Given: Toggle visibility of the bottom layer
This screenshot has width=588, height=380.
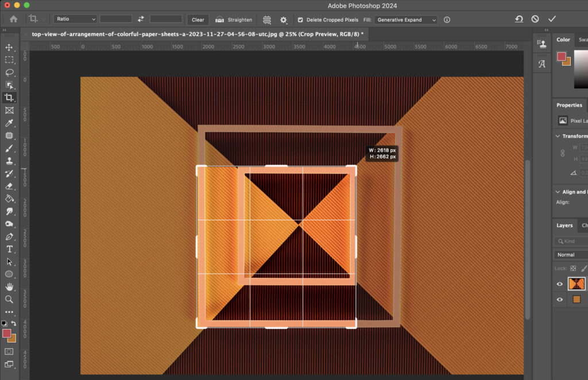Looking at the screenshot, I should pyautogui.click(x=559, y=298).
